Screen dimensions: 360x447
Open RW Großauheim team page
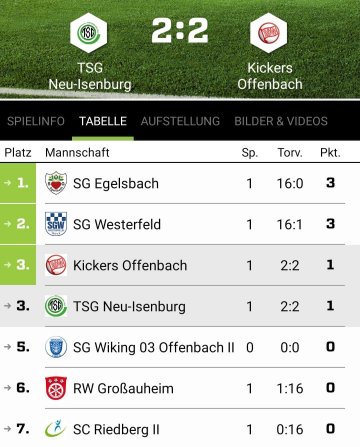123,388
